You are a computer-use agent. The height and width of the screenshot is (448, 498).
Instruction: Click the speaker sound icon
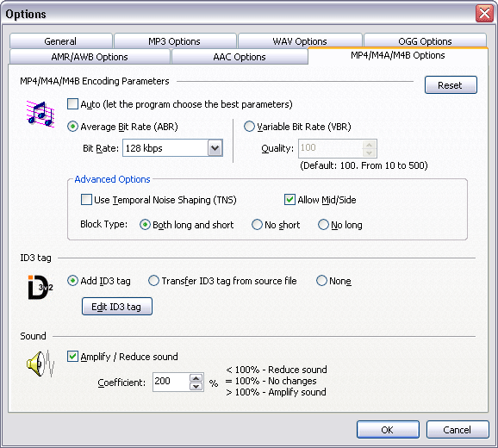click(x=40, y=364)
